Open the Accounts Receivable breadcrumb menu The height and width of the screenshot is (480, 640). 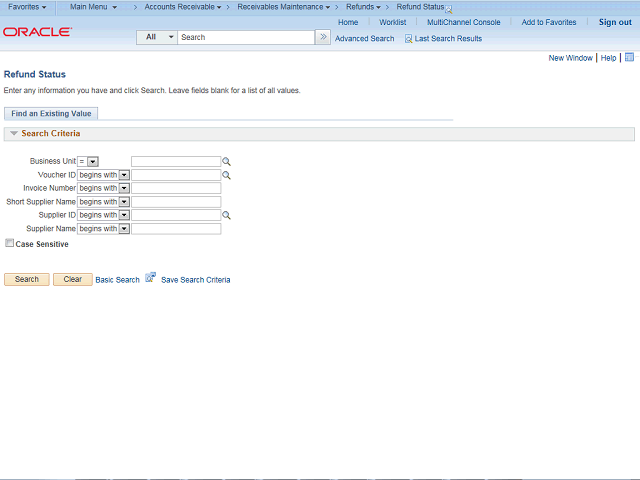point(183,7)
